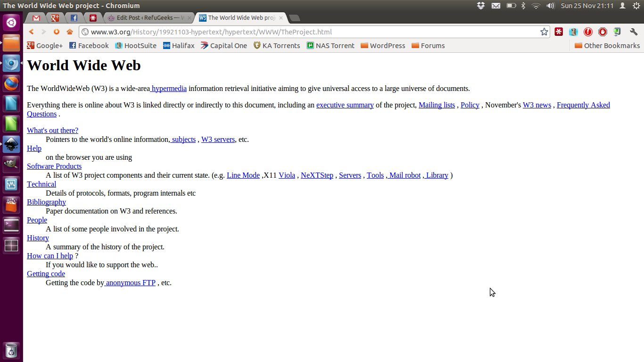Click the anonymous FTP link

tap(130, 283)
